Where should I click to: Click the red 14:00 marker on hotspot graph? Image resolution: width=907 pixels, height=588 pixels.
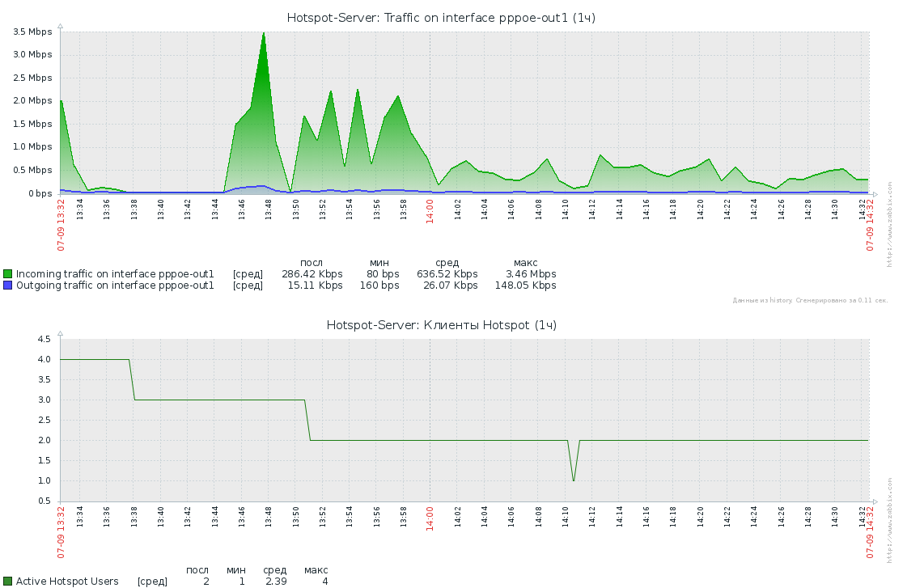(x=430, y=519)
